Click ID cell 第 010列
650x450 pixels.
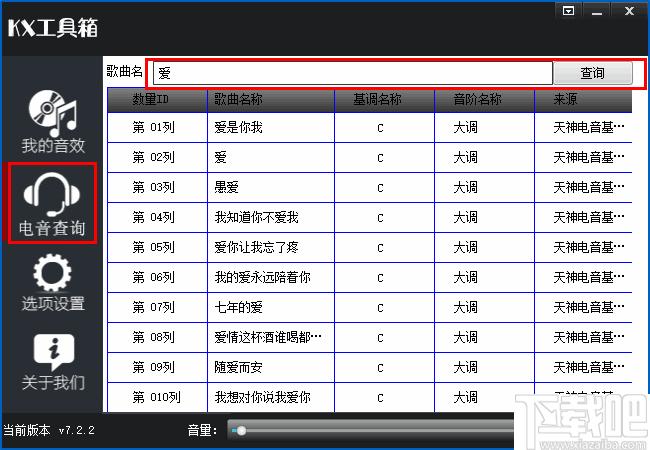157,397
